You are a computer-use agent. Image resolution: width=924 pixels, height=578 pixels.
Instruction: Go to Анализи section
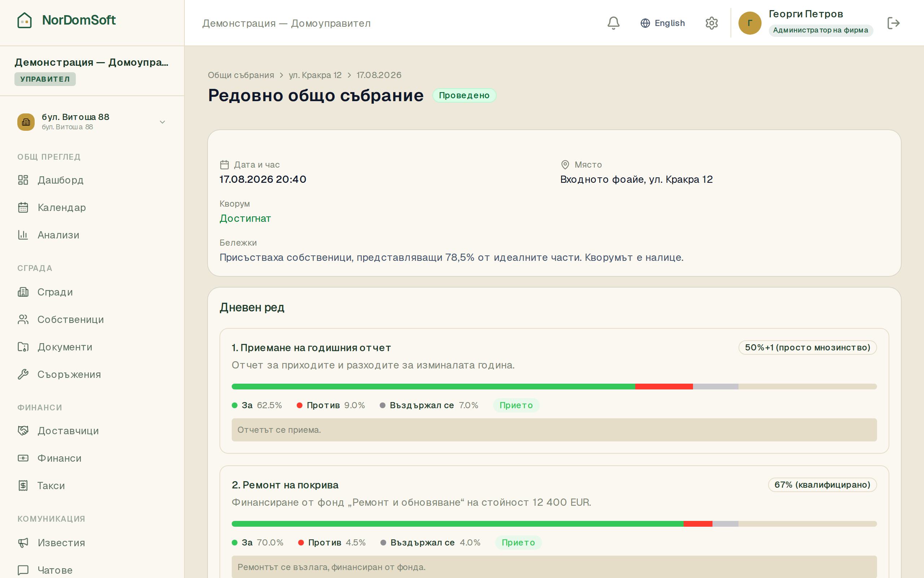pos(92,235)
